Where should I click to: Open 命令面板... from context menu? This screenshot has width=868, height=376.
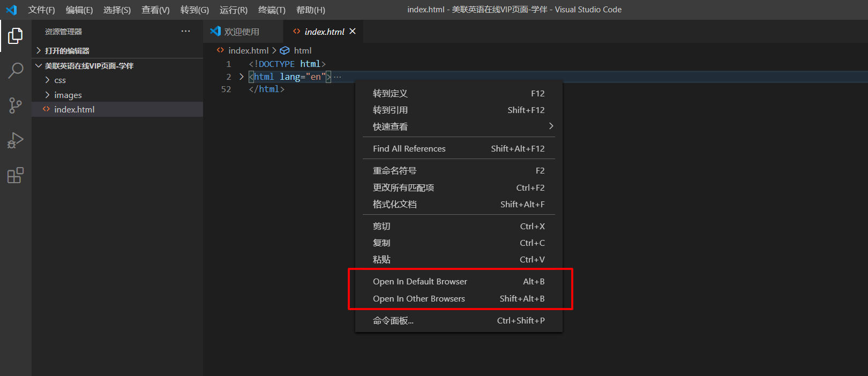pos(459,320)
